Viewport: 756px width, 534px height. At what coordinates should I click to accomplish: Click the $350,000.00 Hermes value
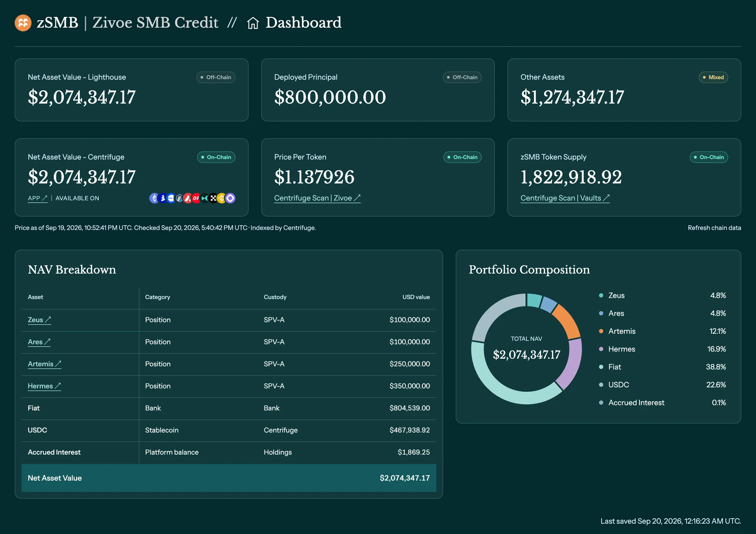click(x=409, y=386)
